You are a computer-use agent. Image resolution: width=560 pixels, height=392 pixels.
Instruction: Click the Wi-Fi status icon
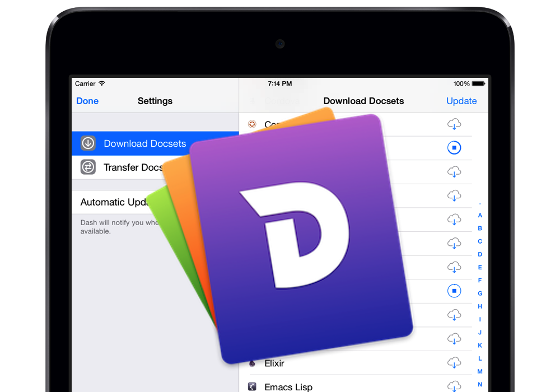click(102, 83)
